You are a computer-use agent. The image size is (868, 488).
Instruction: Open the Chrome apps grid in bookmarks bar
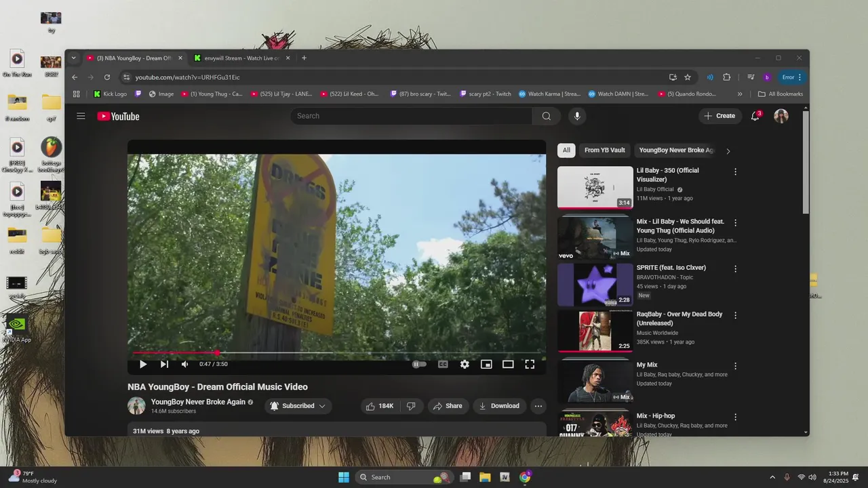click(x=77, y=94)
